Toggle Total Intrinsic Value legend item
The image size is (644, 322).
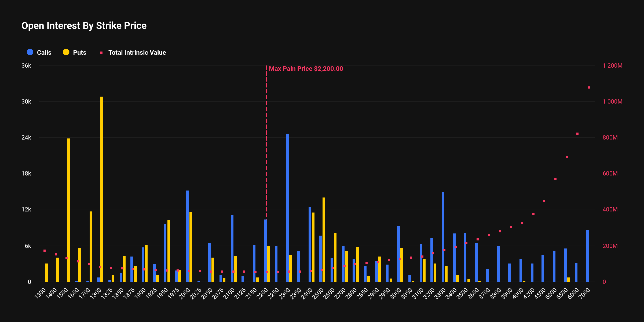point(137,53)
